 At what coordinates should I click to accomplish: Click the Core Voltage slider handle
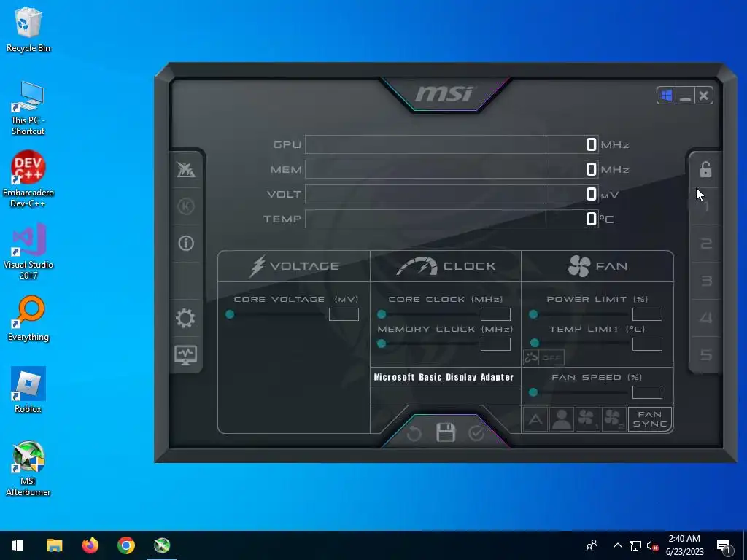point(230,314)
